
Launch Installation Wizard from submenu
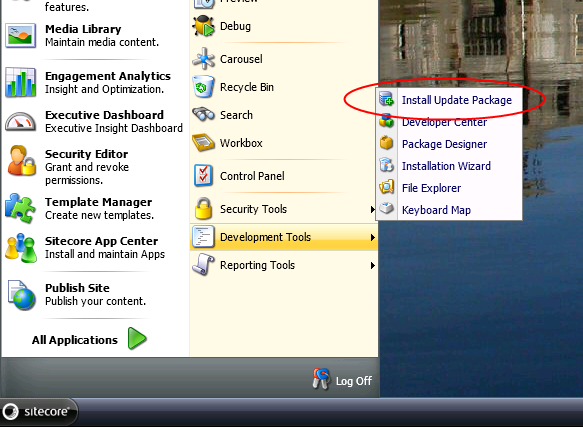coord(449,166)
